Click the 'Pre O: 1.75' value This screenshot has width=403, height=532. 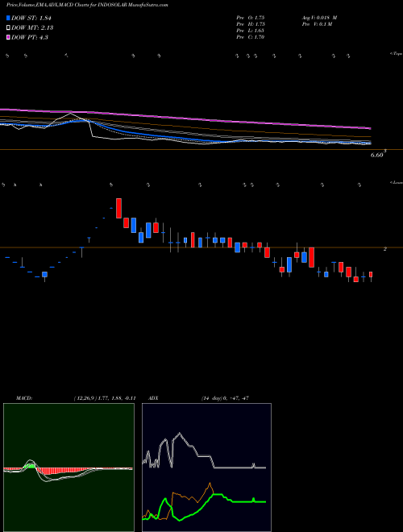point(251,18)
